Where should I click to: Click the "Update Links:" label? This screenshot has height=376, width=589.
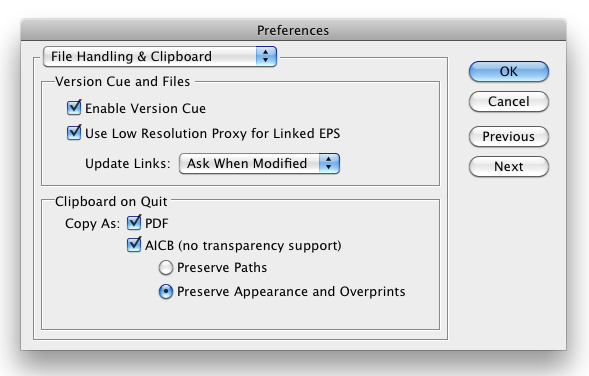(128, 164)
